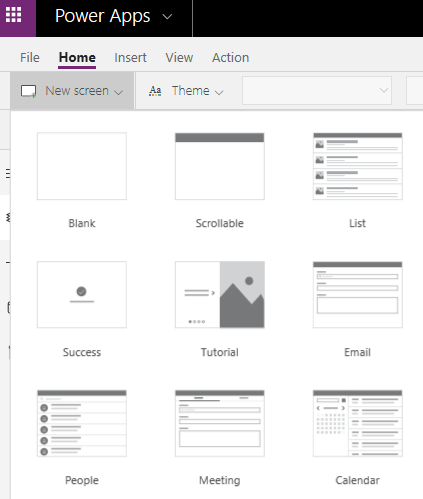This screenshot has width=423, height=499.
Task: Choose the Tutorial screen template thumbnail
Action: tap(220, 295)
